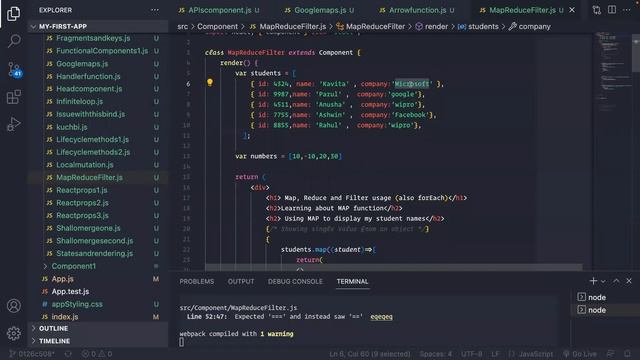The image size is (640, 360).
Task: Open Handlerfunction.js file
Action: (88, 76)
